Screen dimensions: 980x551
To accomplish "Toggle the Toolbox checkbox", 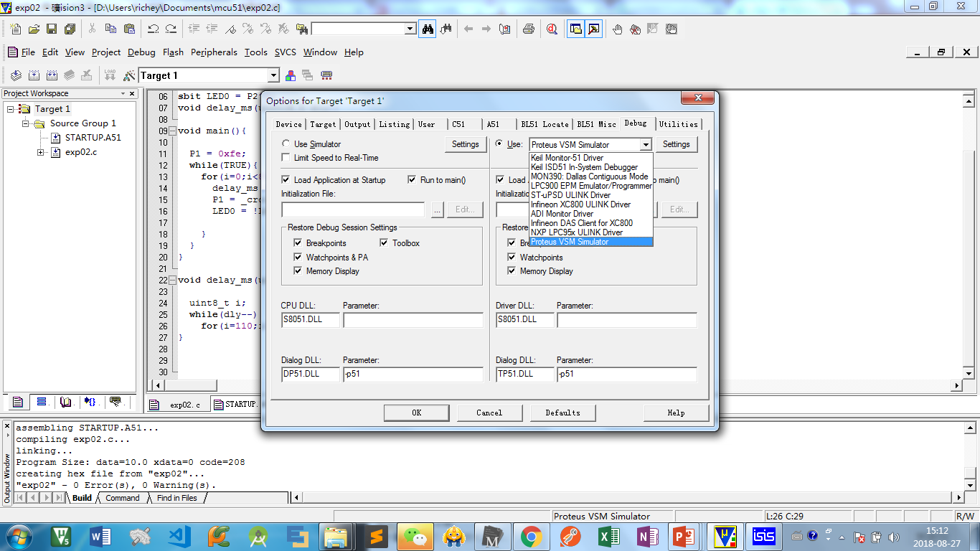I will point(385,243).
